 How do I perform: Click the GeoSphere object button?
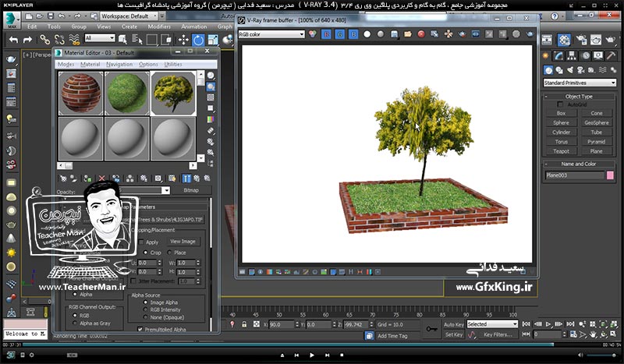[596, 122]
